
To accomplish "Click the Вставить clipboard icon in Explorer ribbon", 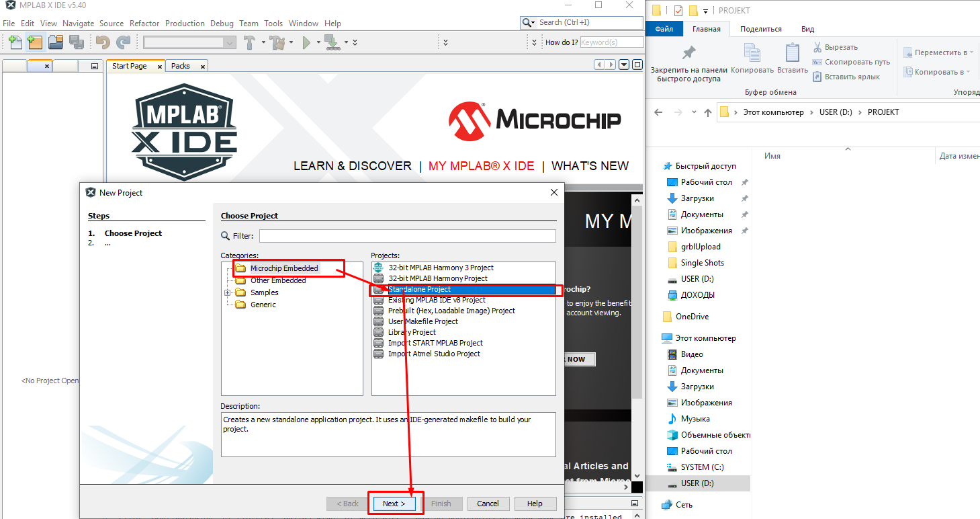I will (793, 53).
